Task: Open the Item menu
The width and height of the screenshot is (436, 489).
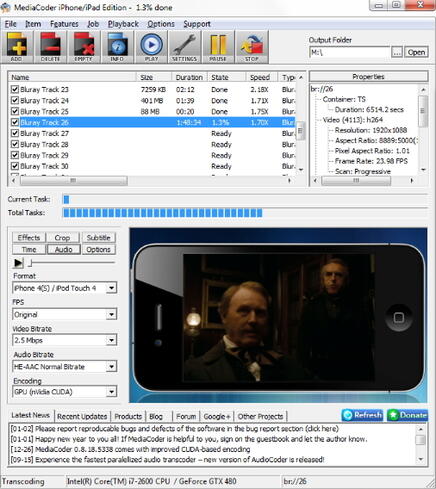Action: click(x=33, y=24)
